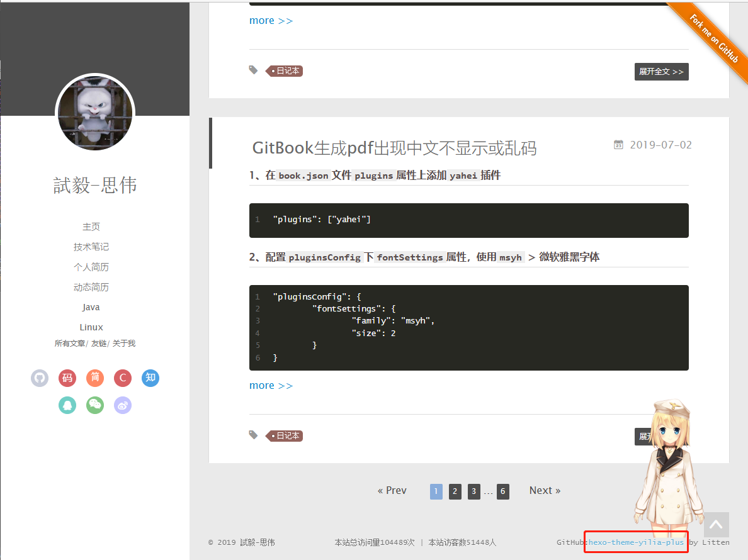Expand the first post with 展开全文 button
The width and height of the screenshot is (748, 560).
(x=661, y=72)
